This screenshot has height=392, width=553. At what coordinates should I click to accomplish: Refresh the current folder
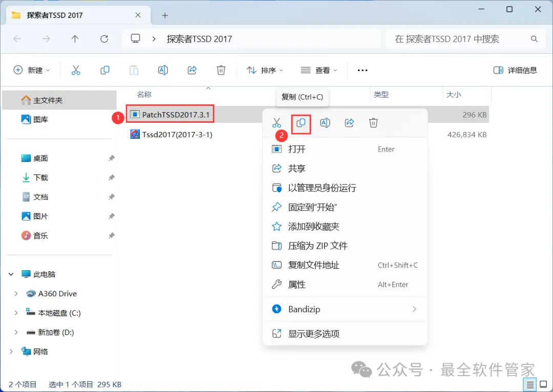pyautogui.click(x=104, y=39)
